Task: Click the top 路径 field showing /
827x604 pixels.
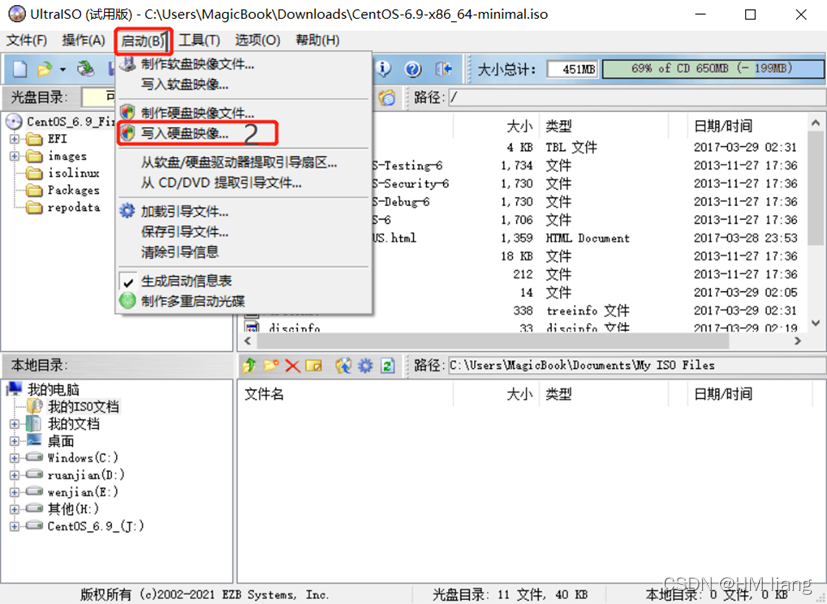Action: click(x=637, y=98)
